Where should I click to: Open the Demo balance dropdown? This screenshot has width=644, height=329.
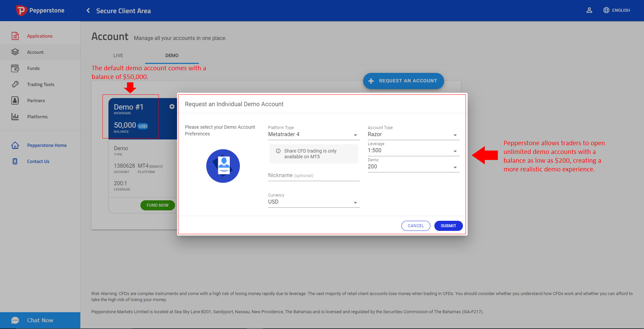[x=414, y=167]
